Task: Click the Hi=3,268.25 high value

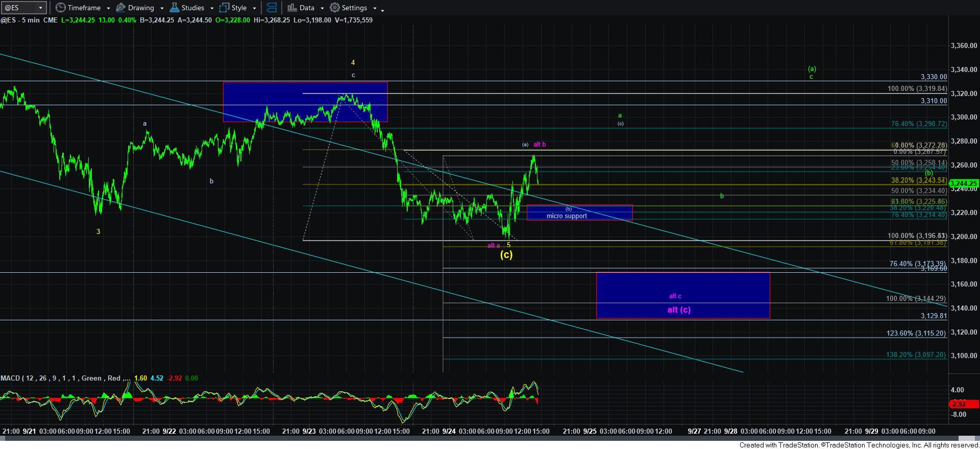Action: point(272,20)
